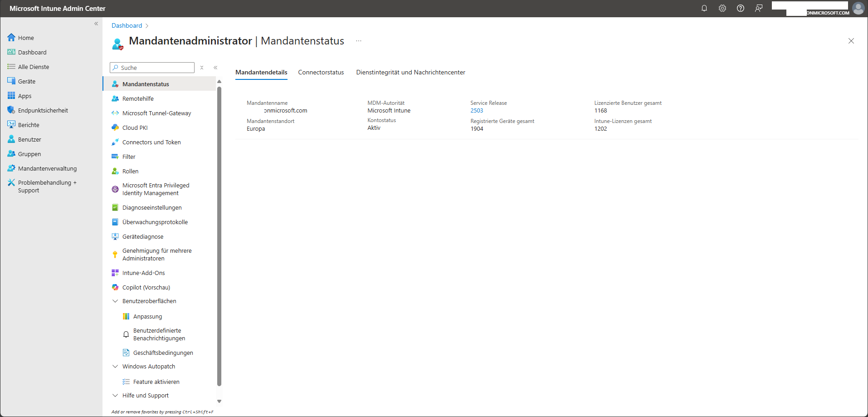Screen dimensions: 868x417
Task: Open the Apps grid icon
Action: (11, 96)
